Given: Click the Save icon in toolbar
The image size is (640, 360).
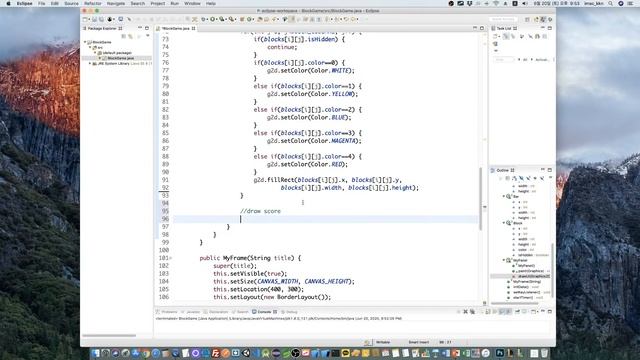Looking at the screenshot, I should click(x=94, y=19).
